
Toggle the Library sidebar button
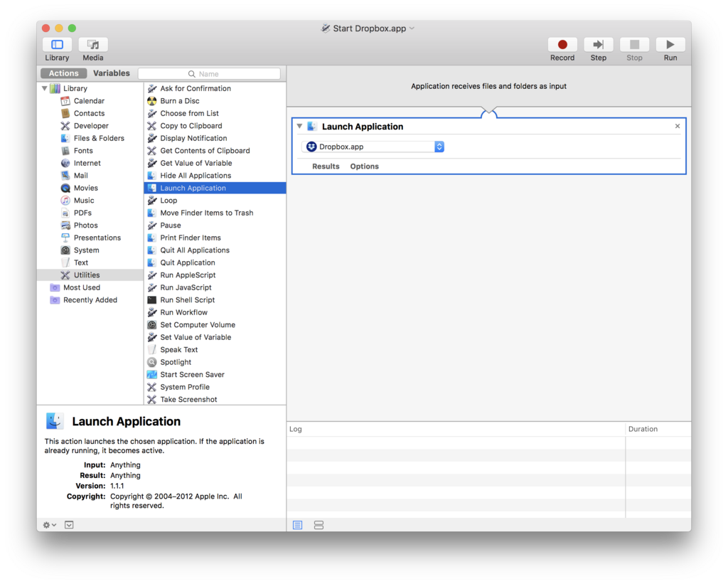click(57, 45)
